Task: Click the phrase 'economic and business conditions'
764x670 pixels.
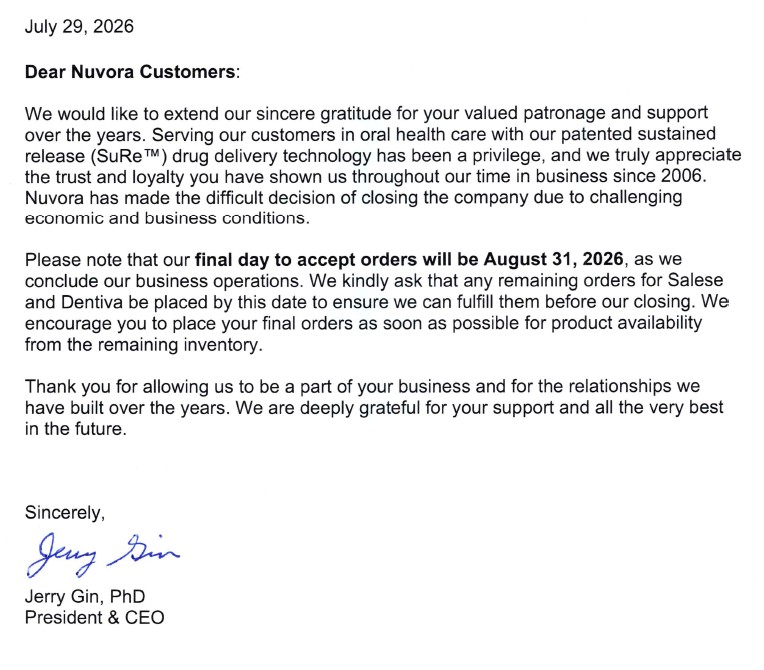Action: point(167,218)
